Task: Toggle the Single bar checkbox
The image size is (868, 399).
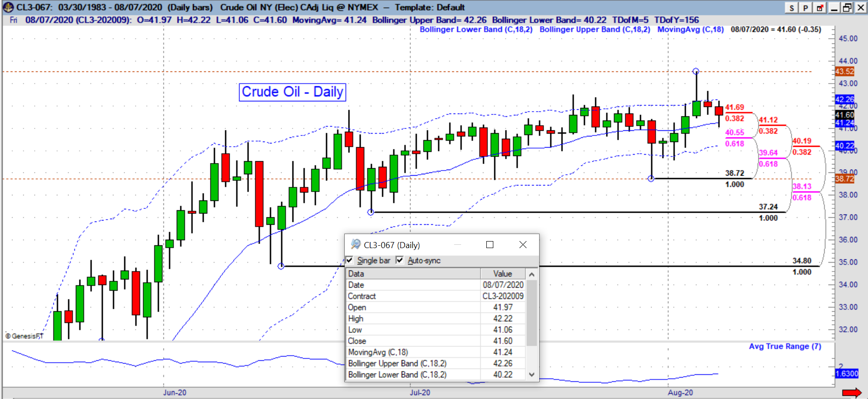Action: coord(349,260)
